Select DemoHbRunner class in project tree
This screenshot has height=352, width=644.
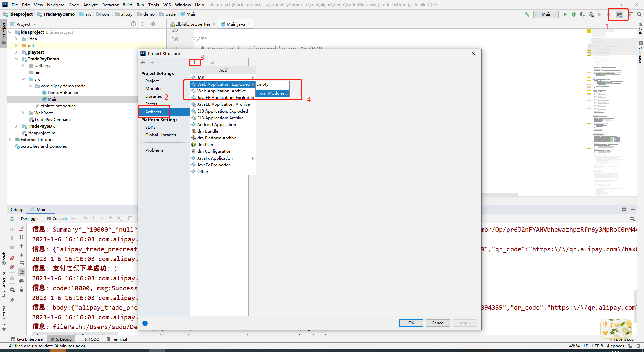[x=63, y=93]
